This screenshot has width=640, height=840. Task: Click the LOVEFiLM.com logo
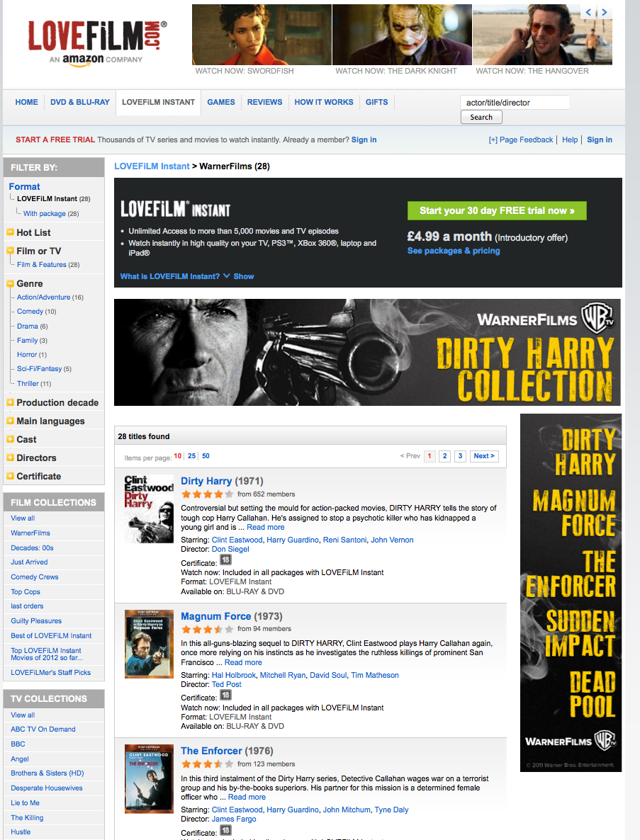click(x=97, y=43)
